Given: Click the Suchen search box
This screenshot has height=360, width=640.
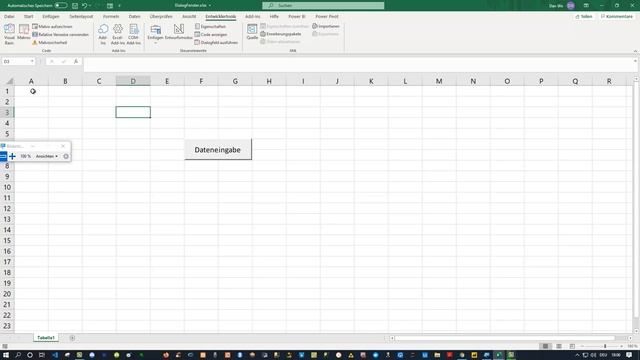Looking at the screenshot, I should pos(323,5).
